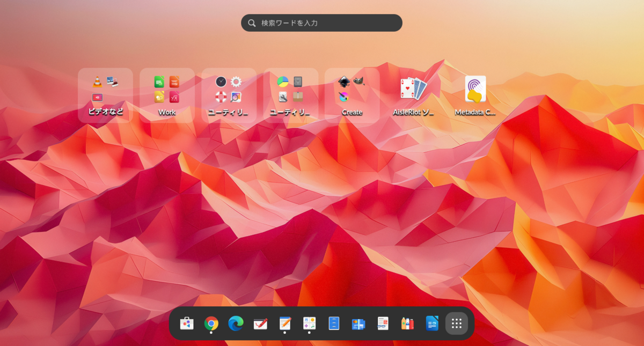The height and width of the screenshot is (346, 644).
Task: Open the Create app folder
Action: [352, 95]
